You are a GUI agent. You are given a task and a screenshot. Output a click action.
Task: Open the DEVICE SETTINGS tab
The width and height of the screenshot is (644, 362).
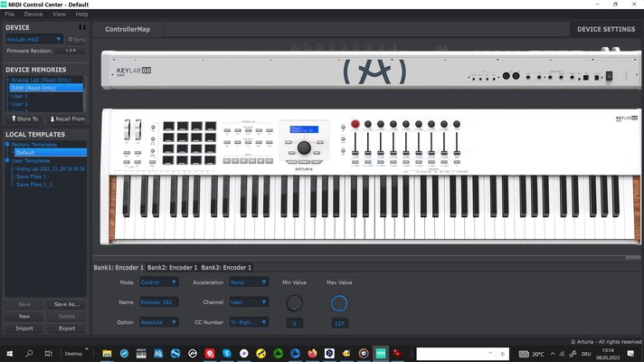606,29
